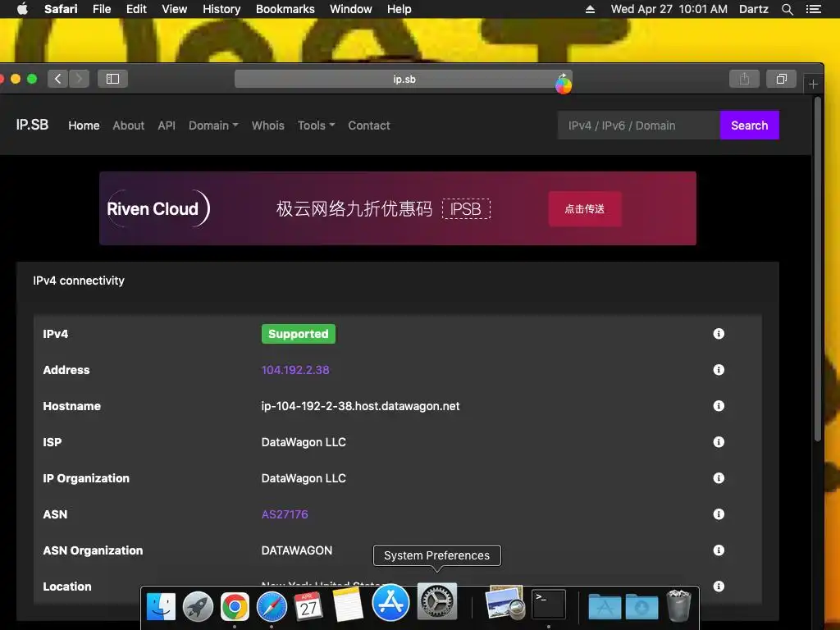The height and width of the screenshot is (630, 840).
Task: Click info icon on Hostname row
Action: (719, 406)
